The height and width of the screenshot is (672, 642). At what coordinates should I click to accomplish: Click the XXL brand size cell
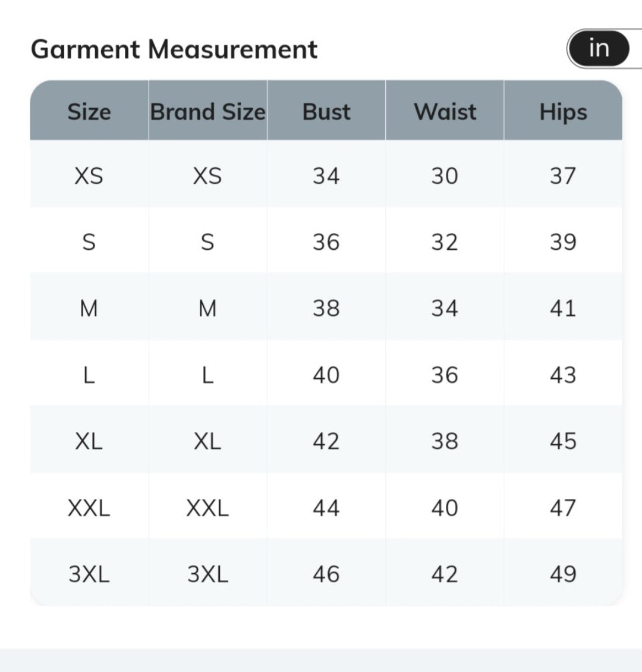tap(207, 508)
